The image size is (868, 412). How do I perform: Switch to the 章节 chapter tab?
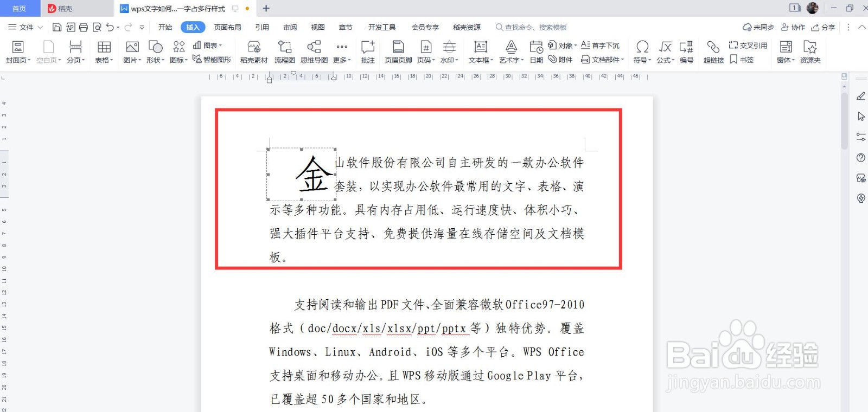coord(346,27)
